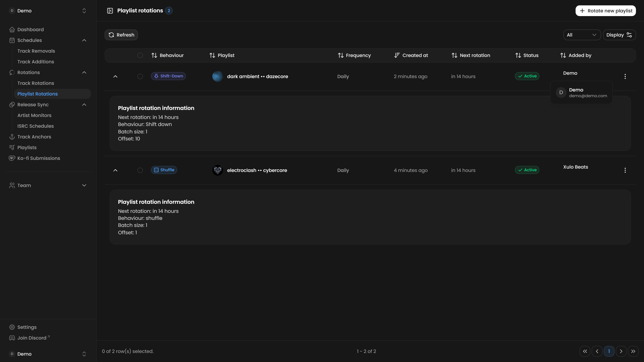Open the Display options control
This screenshot has height=362, width=644.
coord(619,35)
